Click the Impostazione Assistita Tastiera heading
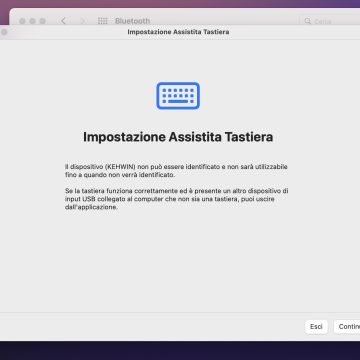Screen dimensions: 360x360 (178, 137)
